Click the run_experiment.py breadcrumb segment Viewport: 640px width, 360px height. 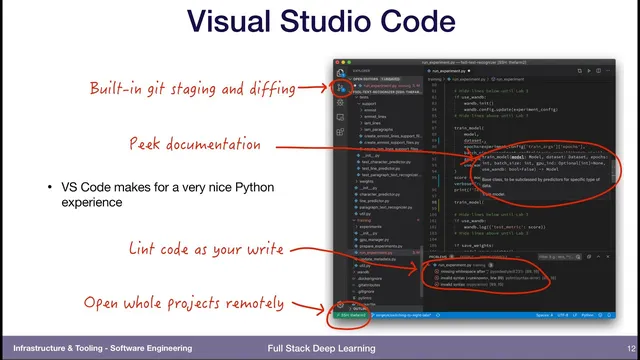pyautogui.click(x=466, y=79)
